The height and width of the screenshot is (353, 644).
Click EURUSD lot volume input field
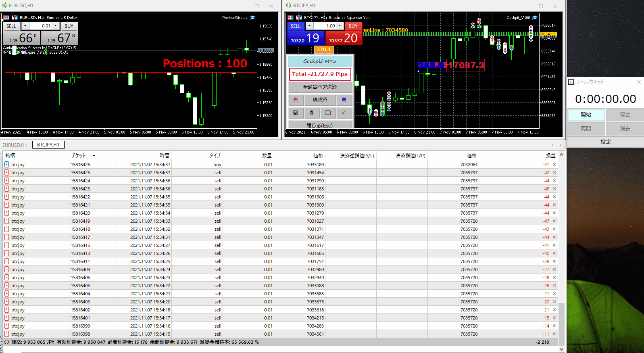pos(41,26)
